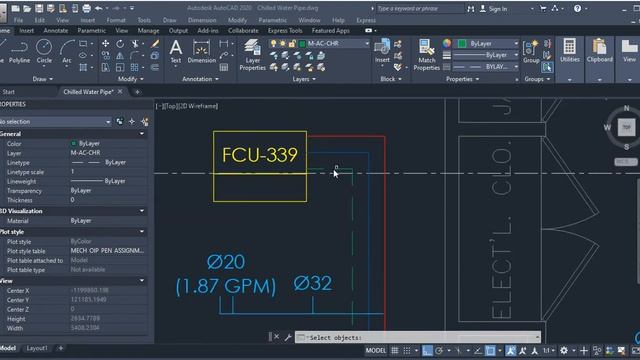The width and height of the screenshot is (640, 360).
Task: Click the object color wheel swatch in Properties
Action: pyautogui.click(x=447, y=43)
